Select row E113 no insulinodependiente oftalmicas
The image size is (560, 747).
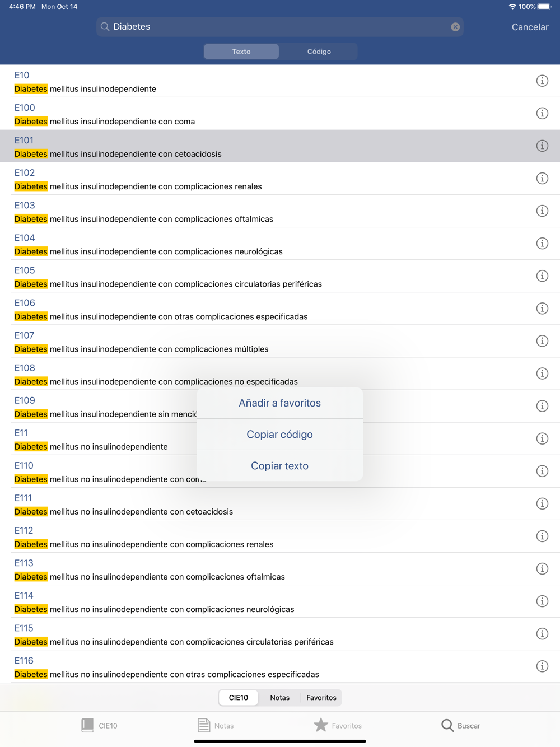tap(280, 568)
